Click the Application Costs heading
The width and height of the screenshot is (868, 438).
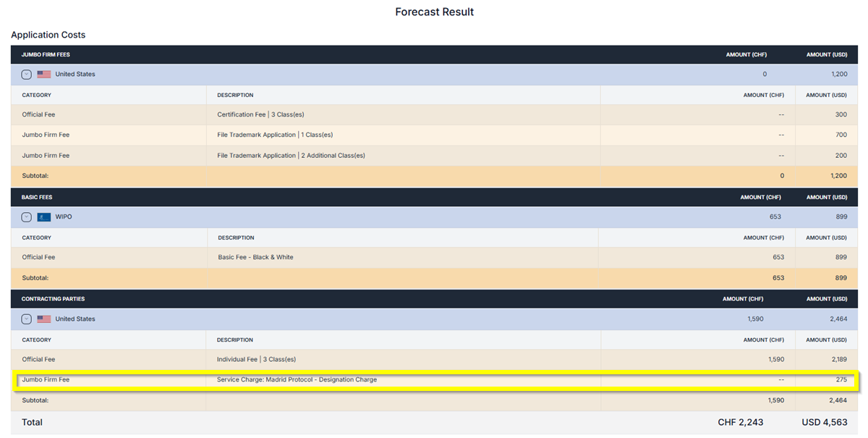coord(48,35)
